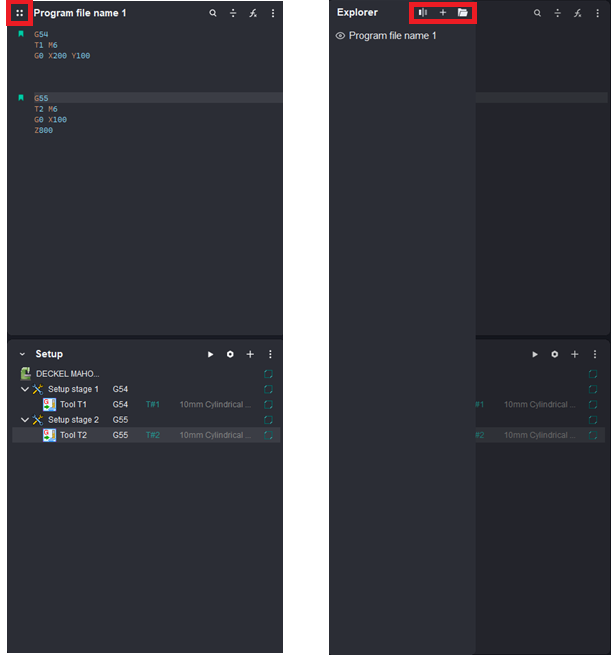Open the Explorer via the four-dot grid icon
Viewport: 612px width, 656px height.
click(x=19, y=13)
